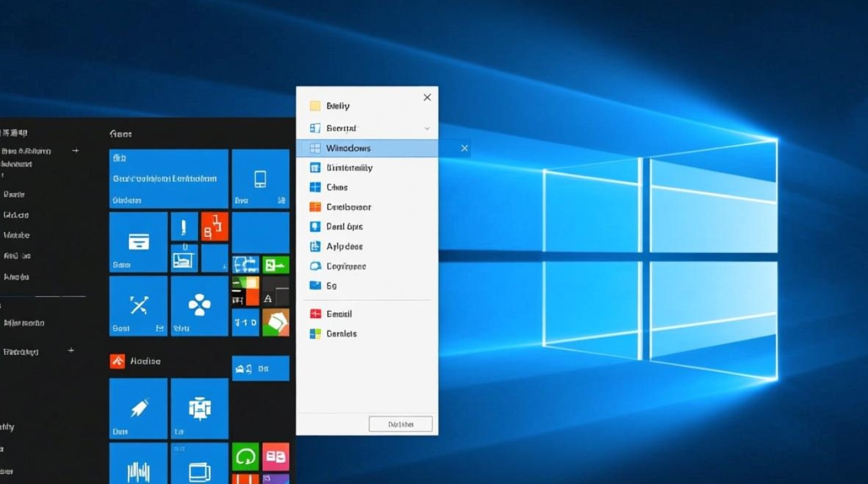868x484 pixels.
Task: Open the crossed wrench and screwdriver tile
Action: 138,303
